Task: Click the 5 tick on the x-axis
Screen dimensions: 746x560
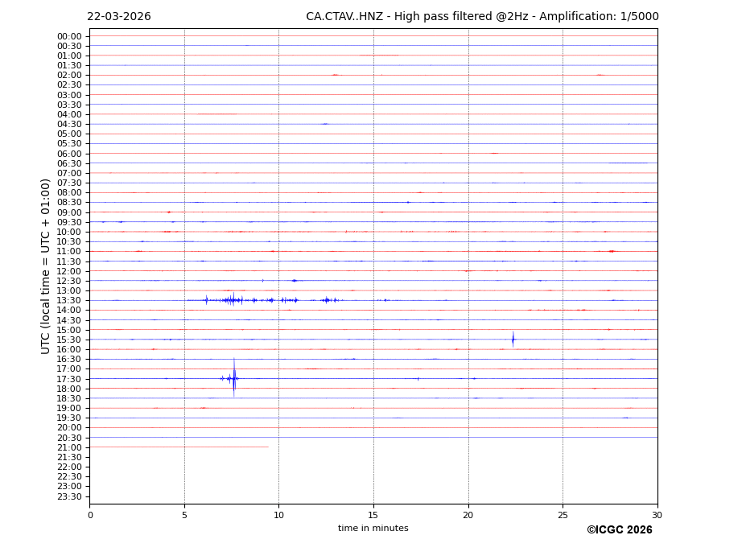Action: [184, 515]
